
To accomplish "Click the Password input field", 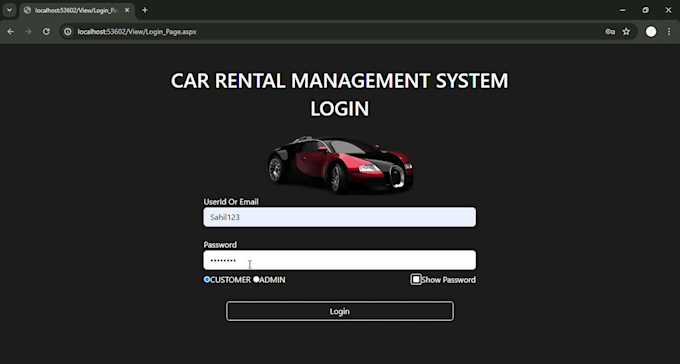I will point(340,260).
